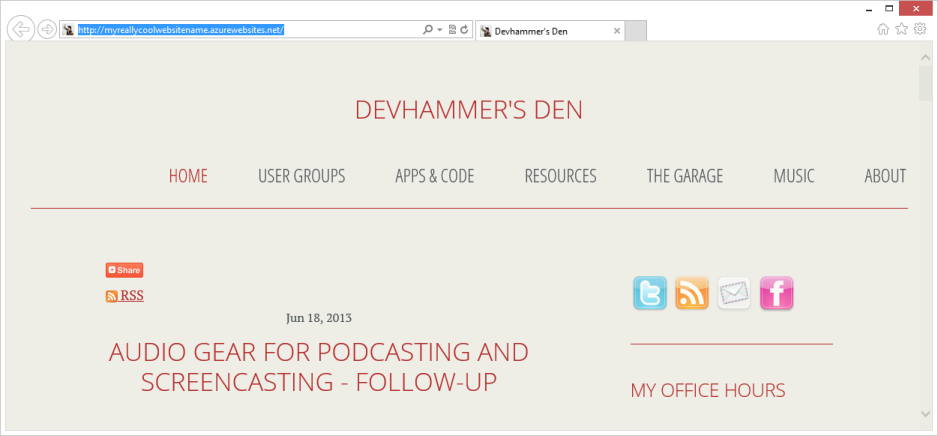Open the USER GROUPS menu item
938x436 pixels.
302,176
